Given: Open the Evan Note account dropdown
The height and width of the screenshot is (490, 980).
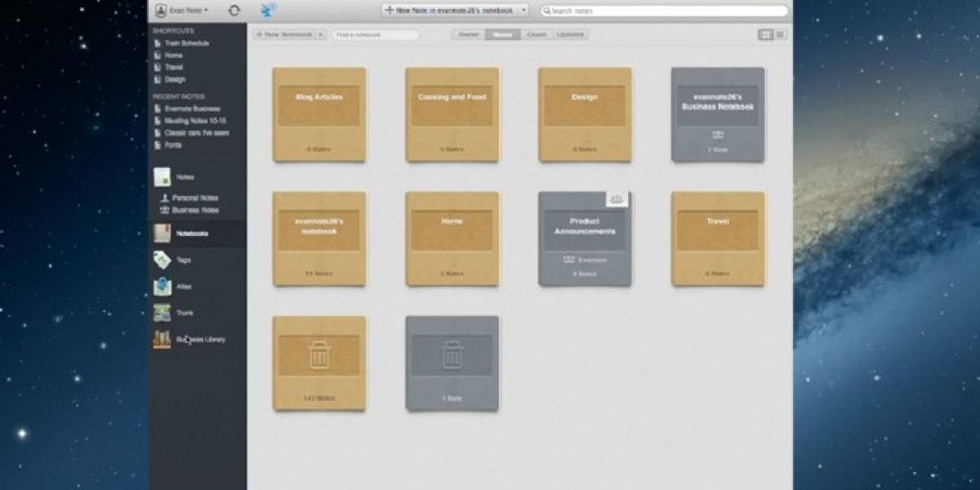Looking at the screenshot, I should pyautogui.click(x=181, y=11).
